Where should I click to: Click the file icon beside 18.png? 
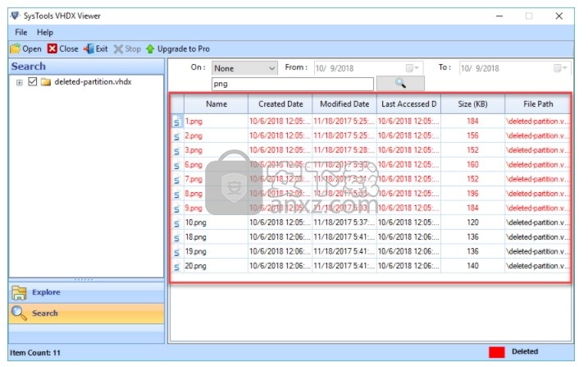[176, 237]
